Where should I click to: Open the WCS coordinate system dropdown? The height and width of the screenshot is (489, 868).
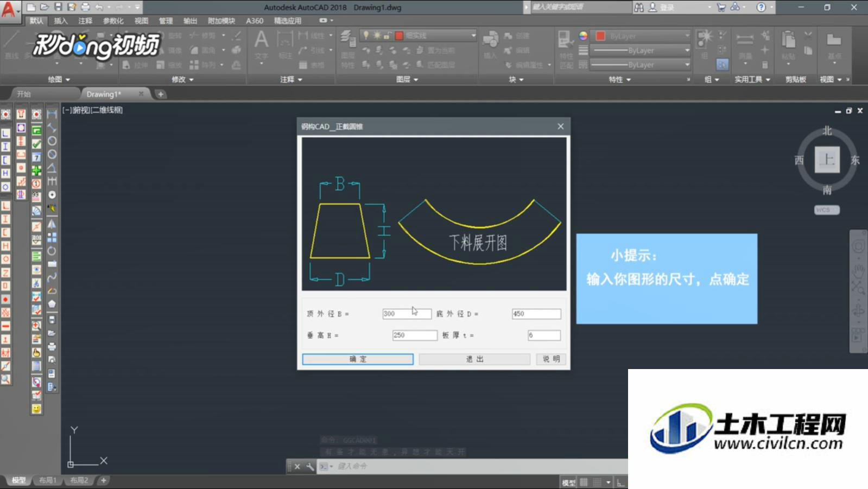point(827,210)
